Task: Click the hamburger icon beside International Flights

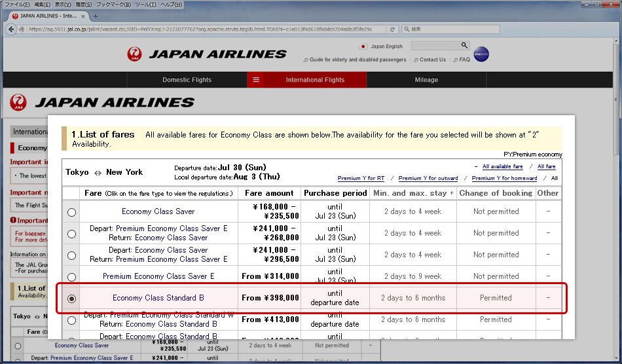Action: (x=256, y=80)
